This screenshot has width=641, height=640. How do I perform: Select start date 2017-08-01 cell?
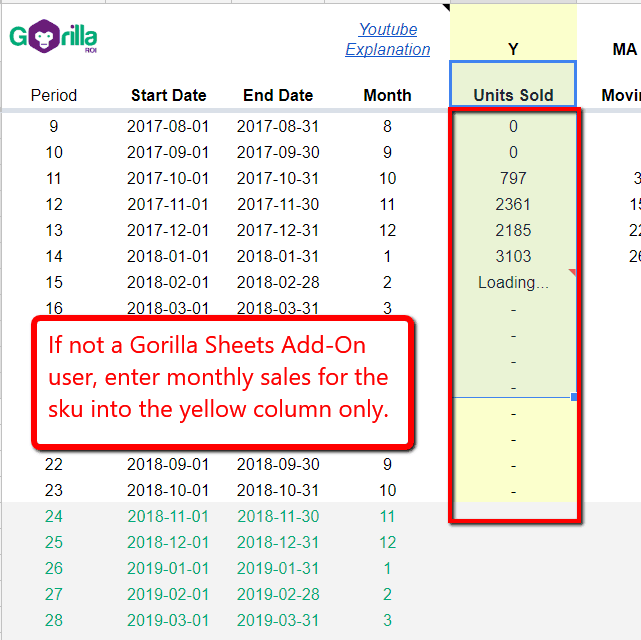coord(168,127)
